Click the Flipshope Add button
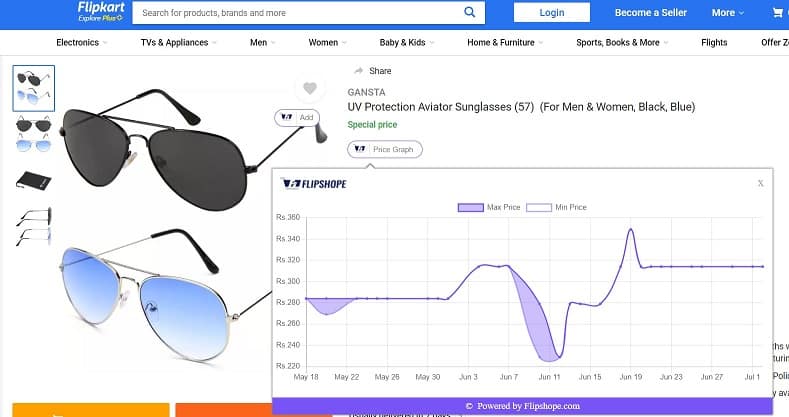Viewport: 789px width, 417px height. coord(297,117)
